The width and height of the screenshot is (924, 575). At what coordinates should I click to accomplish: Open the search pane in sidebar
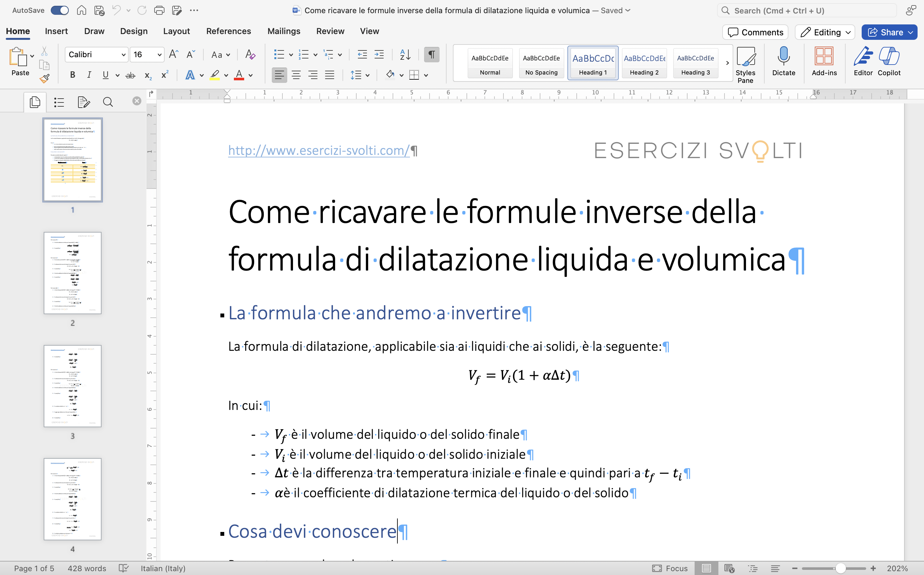click(108, 102)
